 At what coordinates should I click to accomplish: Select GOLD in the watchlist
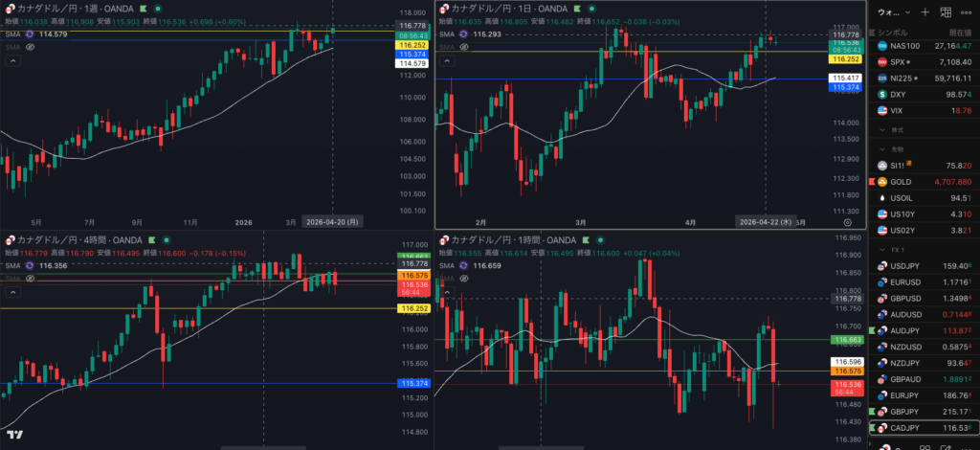tap(924, 182)
